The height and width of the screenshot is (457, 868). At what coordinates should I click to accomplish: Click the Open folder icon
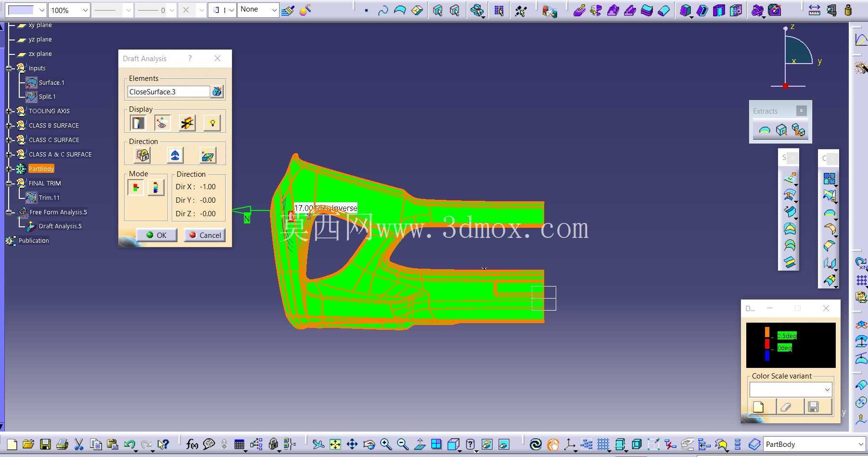28,444
